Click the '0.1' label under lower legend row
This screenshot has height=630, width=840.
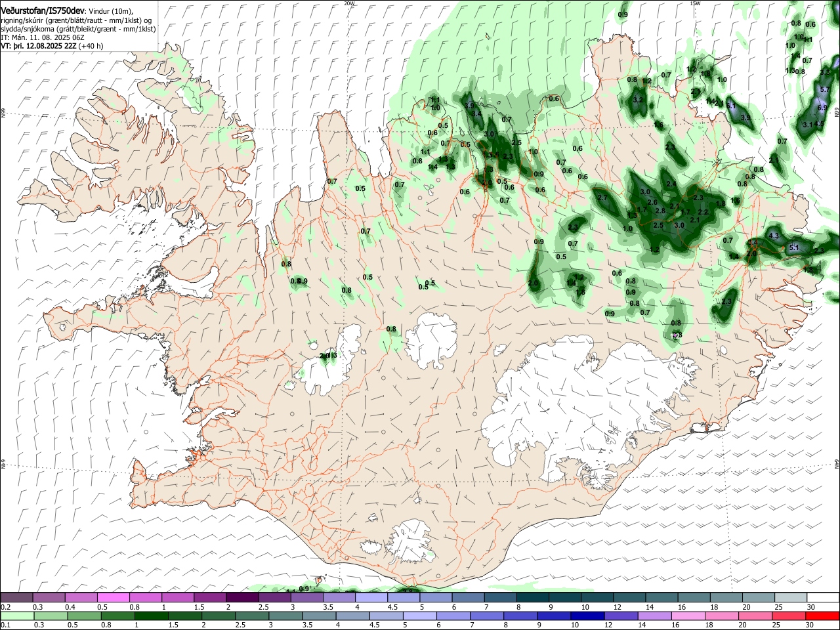(x=6, y=625)
